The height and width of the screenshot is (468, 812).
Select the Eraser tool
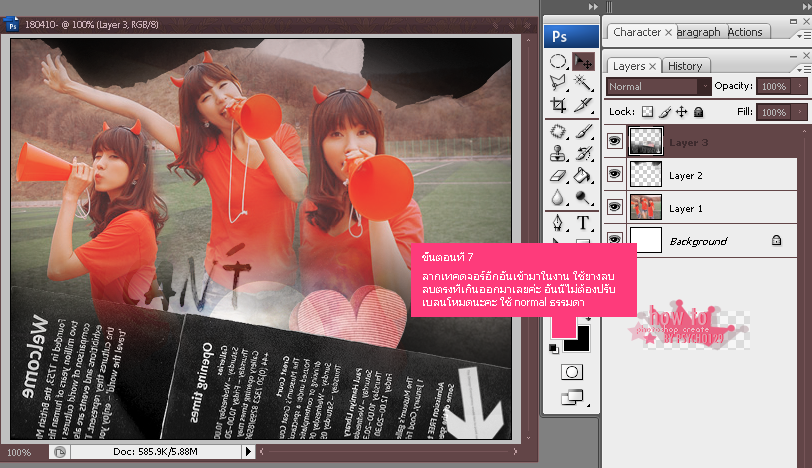tap(558, 176)
